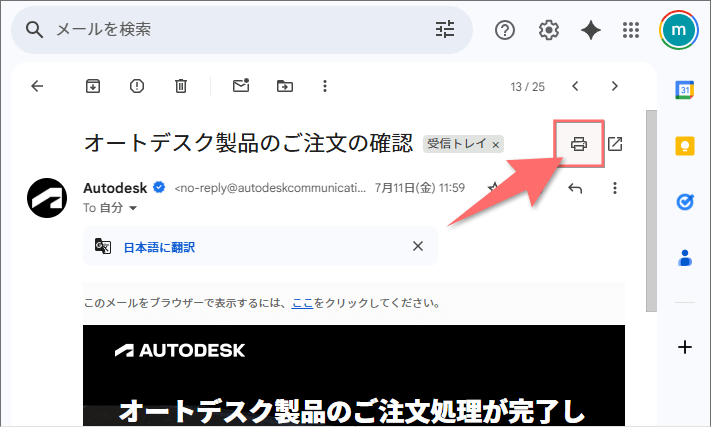Dismiss the translation banner

tap(418, 246)
